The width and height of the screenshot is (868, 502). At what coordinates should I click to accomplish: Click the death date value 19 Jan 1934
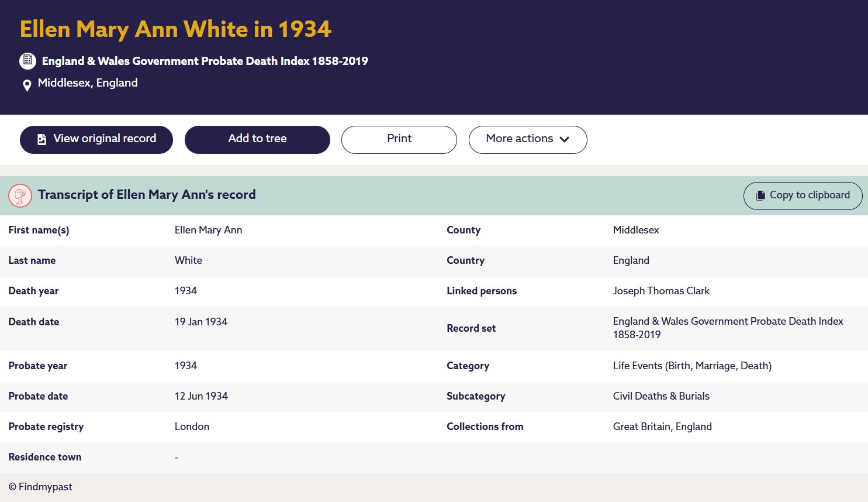(x=201, y=322)
